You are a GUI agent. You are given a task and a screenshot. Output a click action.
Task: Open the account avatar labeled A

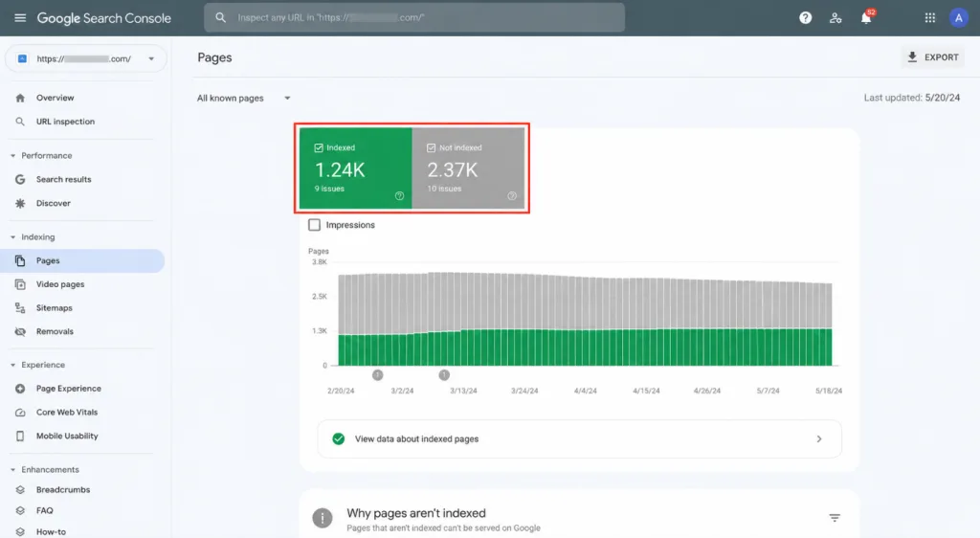[958, 17]
